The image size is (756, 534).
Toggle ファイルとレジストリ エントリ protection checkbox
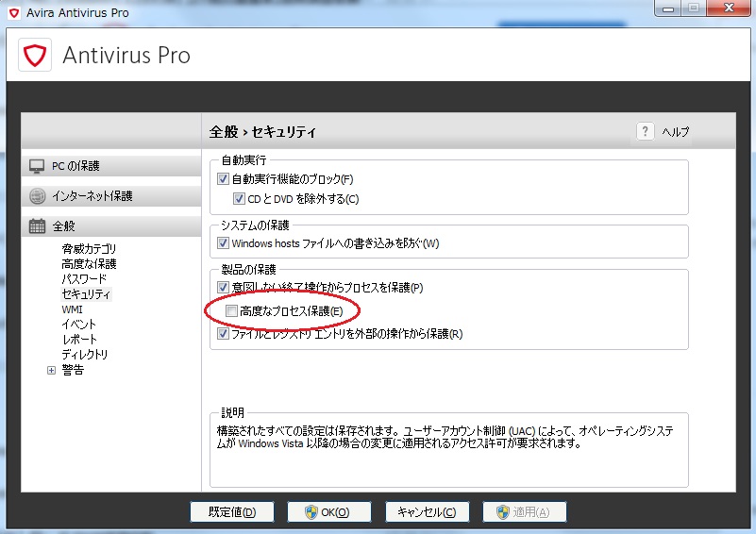coord(223,333)
